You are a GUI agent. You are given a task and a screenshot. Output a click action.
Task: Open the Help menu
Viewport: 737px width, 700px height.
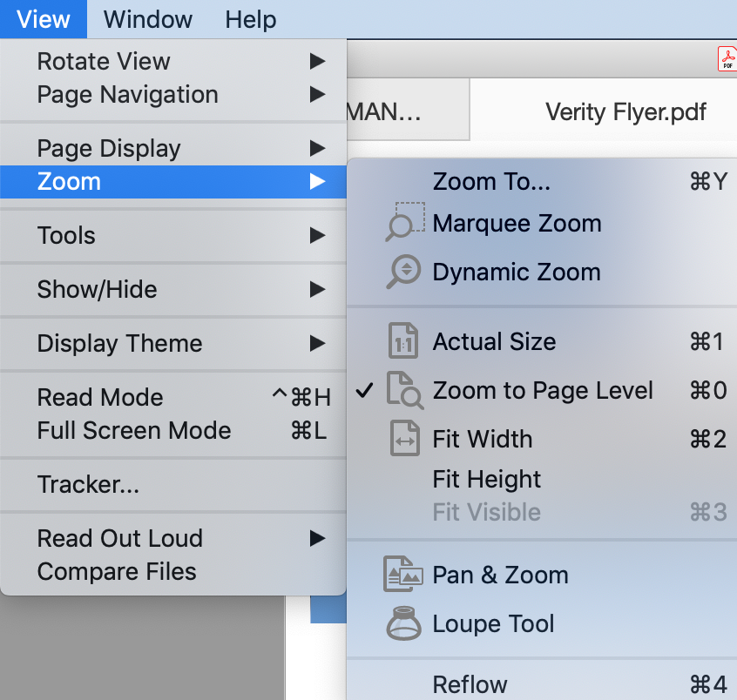250,19
